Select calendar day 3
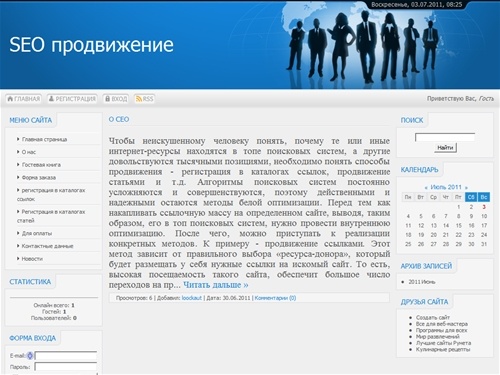The height and width of the screenshot is (375, 500). click(x=484, y=207)
